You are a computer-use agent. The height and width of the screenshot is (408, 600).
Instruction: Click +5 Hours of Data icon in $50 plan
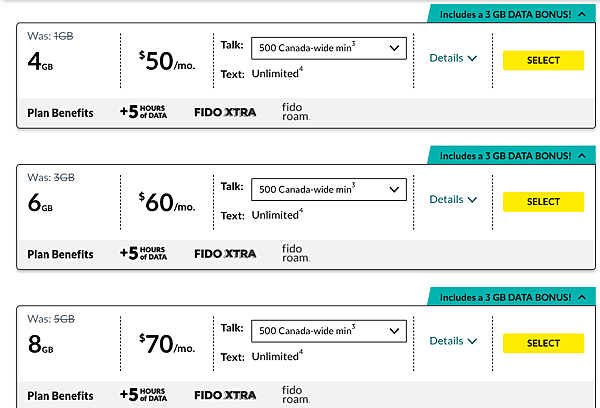[143, 112]
